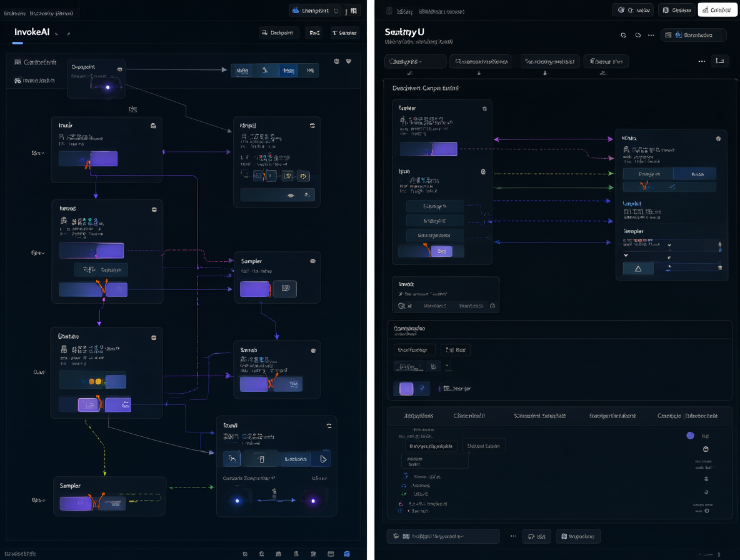Screen dimensions: 740x560
Task: Click three-dots menu next to right window title icons
Action: [x=651, y=36]
